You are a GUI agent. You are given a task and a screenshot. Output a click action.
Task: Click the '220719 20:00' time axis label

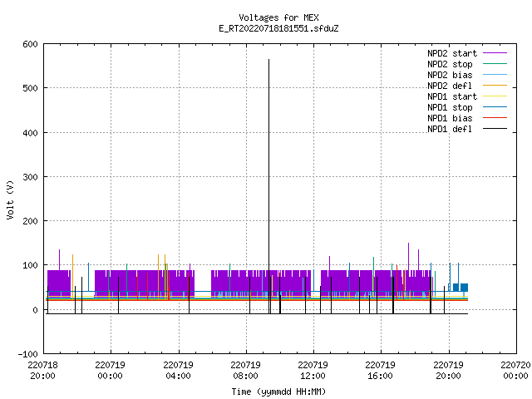pyautogui.click(x=449, y=371)
